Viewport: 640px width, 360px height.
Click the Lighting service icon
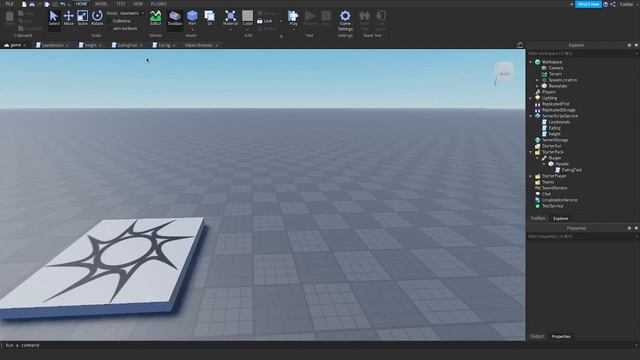pos(538,98)
